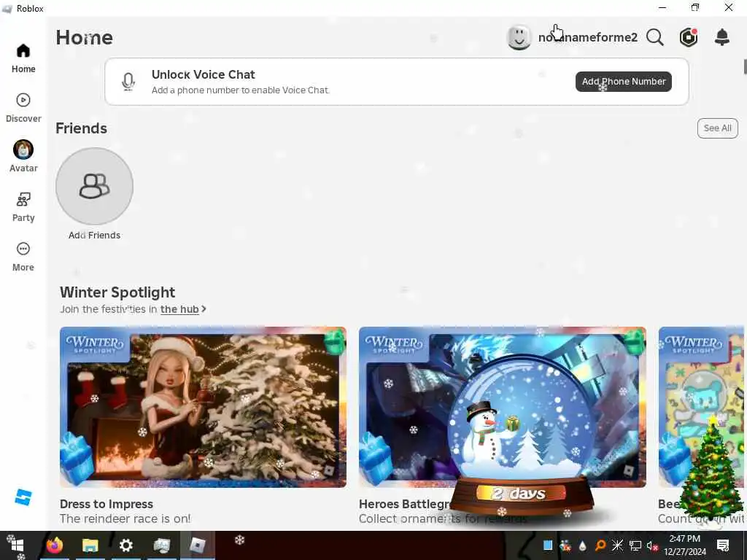
Task: Open Heroes Battlegrounds game thumbnail
Action: click(503, 407)
